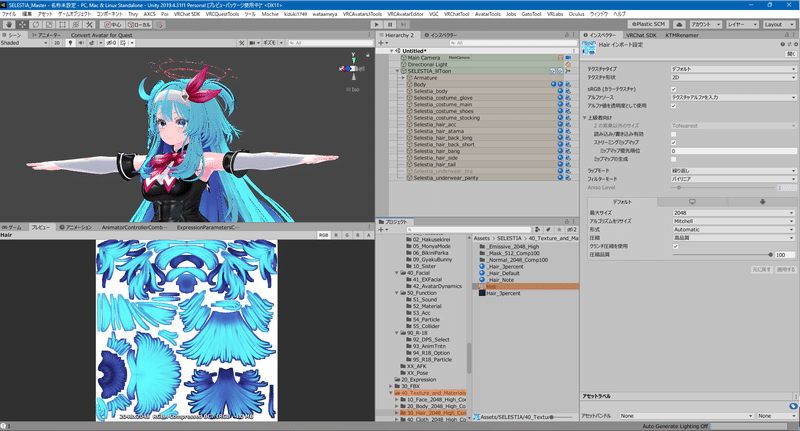Viewport: 800px width, 431px height.
Task: Toggle the sRGB color texture checkbox
Action: (673, 89)
